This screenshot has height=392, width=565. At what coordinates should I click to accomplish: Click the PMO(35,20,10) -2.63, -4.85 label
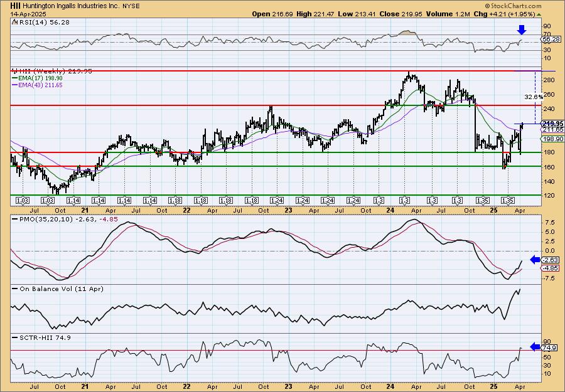tap(68, 219)
